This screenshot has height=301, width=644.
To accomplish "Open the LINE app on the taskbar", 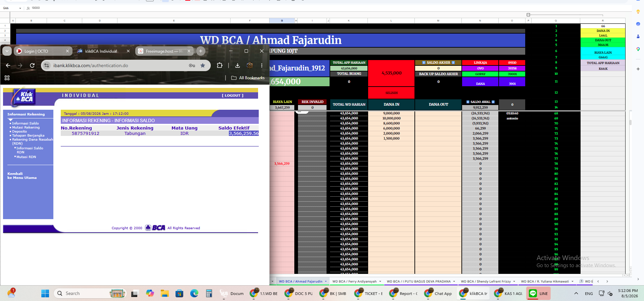I will point(539,294).
